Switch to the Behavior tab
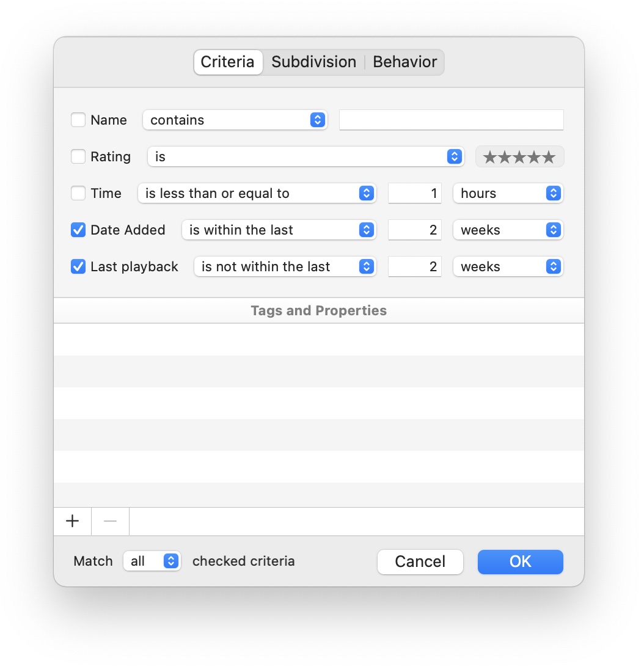This screenshot has width=644, height=672. pyautogui.click(x=404, y=62)
